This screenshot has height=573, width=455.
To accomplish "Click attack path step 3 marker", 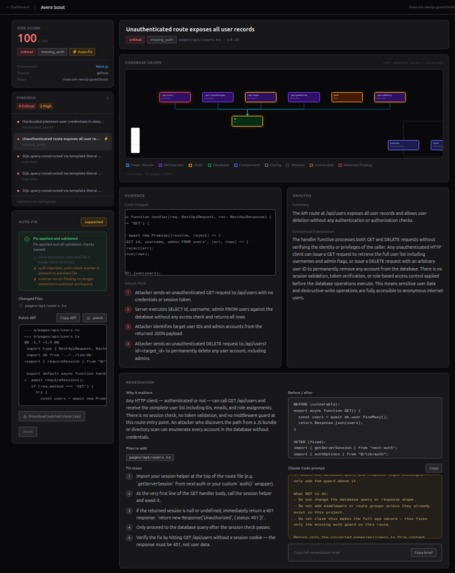I will [128, 327].
